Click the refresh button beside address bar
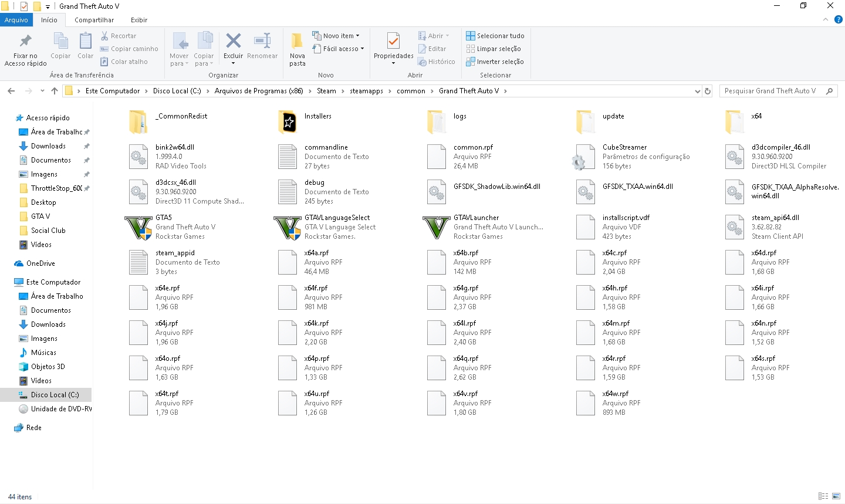The image size is (845, 504). tap(708, 91)
